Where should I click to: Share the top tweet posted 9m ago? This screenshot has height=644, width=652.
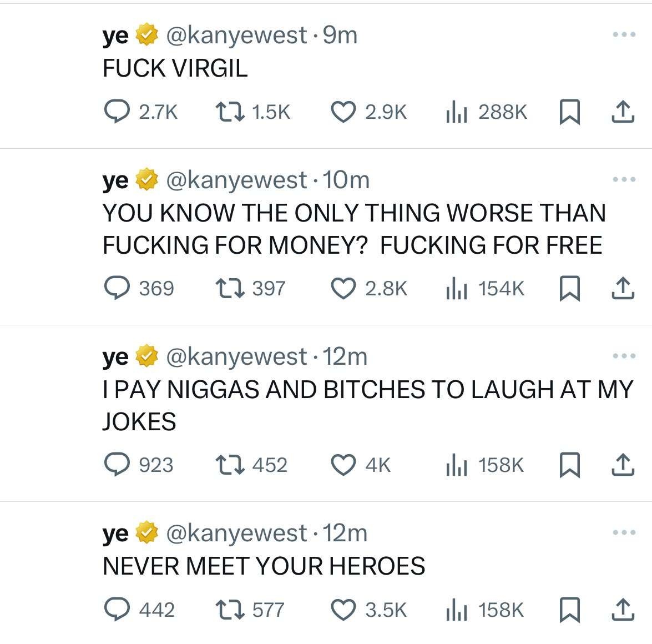pyautogui.click(x=623, y=112)
